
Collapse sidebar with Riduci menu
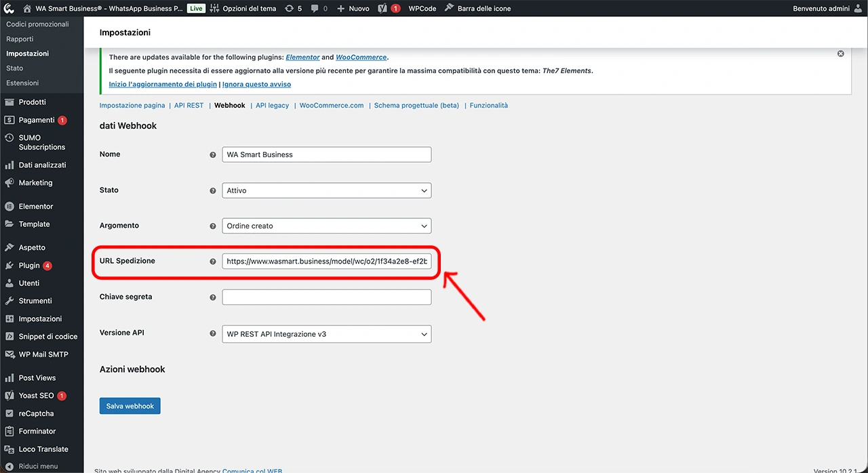[x=38, y=466]
